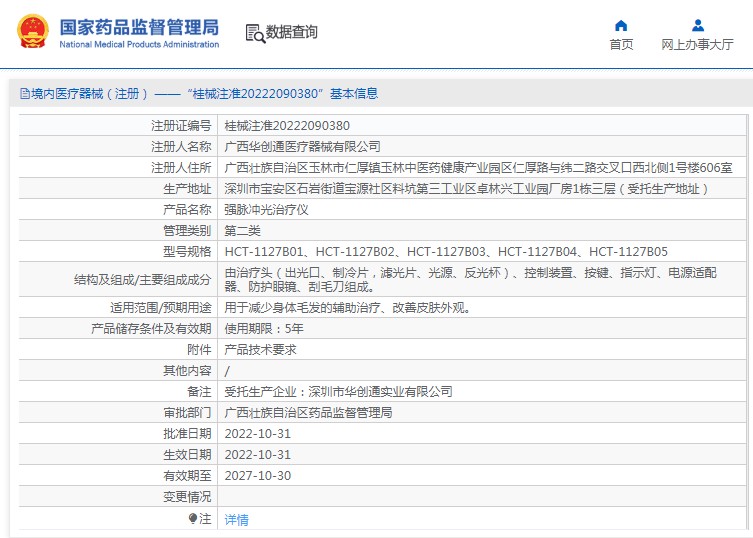The height and width of the screenshot is (538, 753).
Task: Click the 生产地址 label
Action: coord(187,189)
